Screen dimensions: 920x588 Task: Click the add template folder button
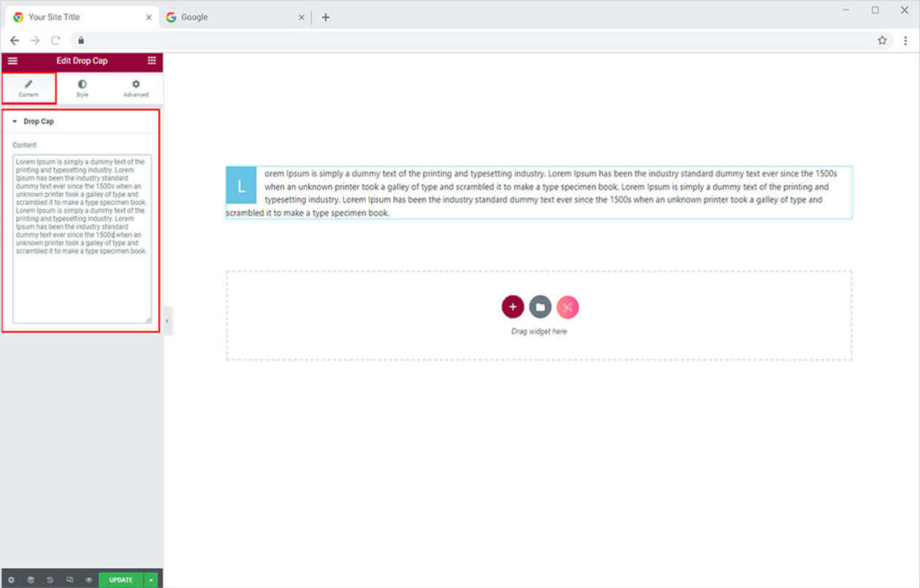[540, 307]
